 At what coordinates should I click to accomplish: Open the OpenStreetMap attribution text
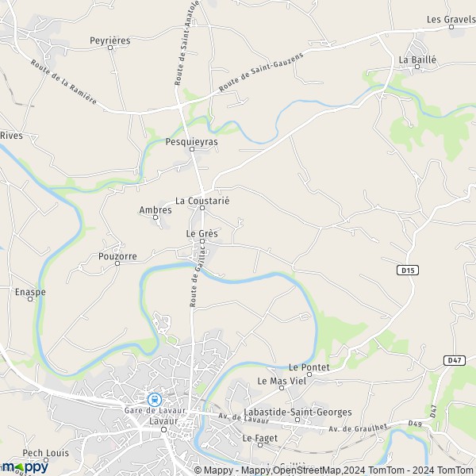[x=308, y=470]
